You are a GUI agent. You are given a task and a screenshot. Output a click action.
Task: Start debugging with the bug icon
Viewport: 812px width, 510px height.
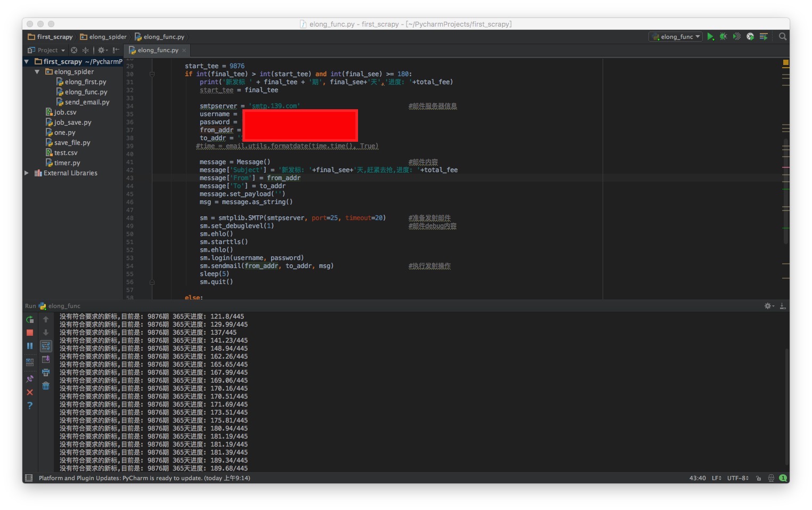click(723, 37)
